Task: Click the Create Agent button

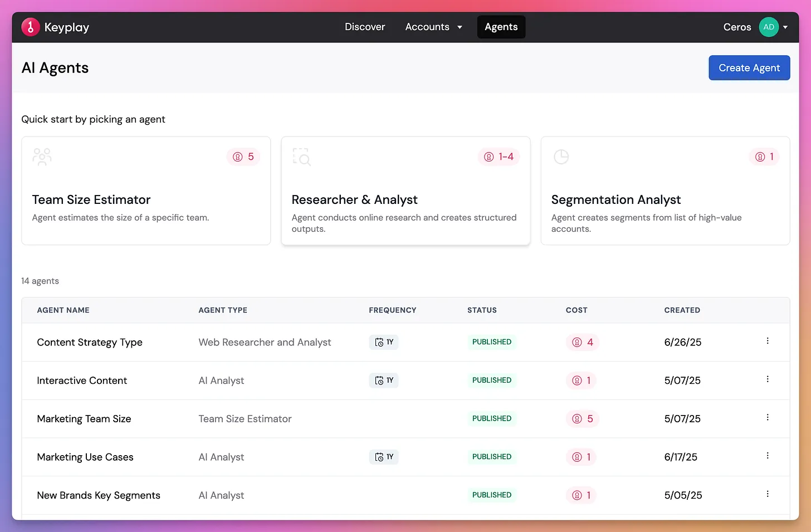Action: click(x=749, y=68)
